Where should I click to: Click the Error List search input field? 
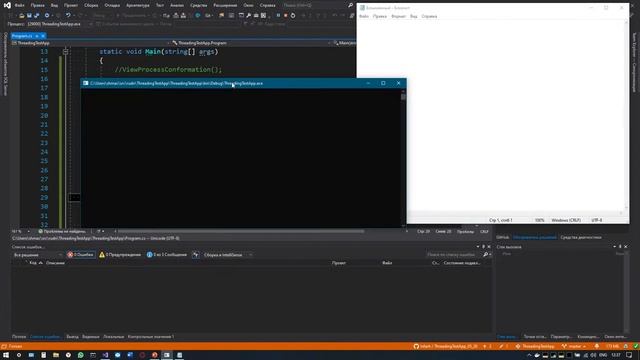(x=453, y=255)
